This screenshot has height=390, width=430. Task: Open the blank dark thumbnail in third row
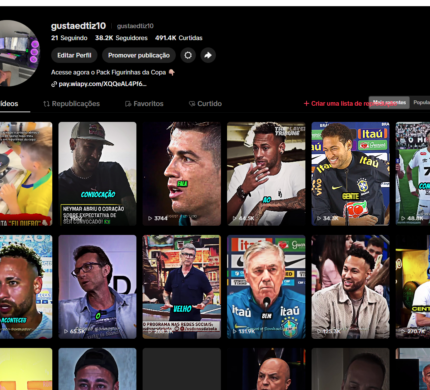point(182,369)
